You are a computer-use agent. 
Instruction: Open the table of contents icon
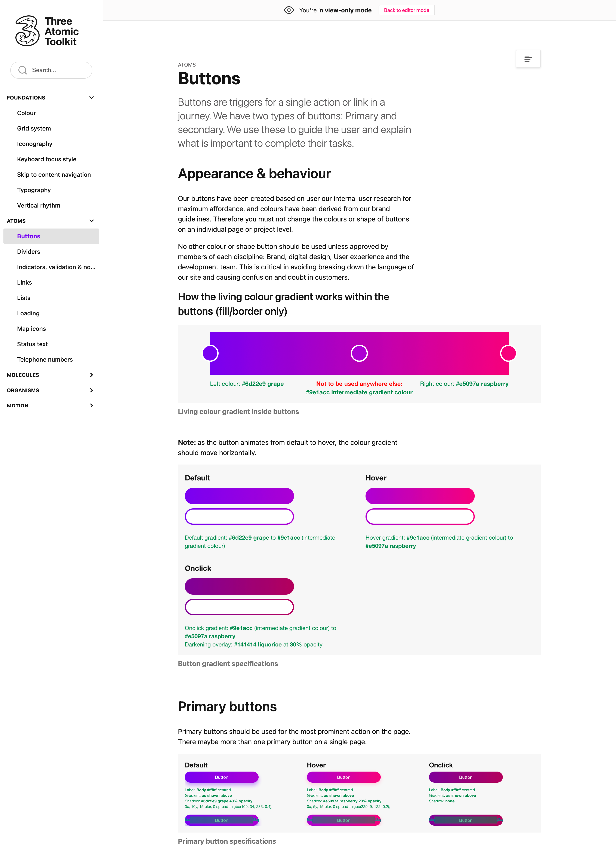(528, 59)
